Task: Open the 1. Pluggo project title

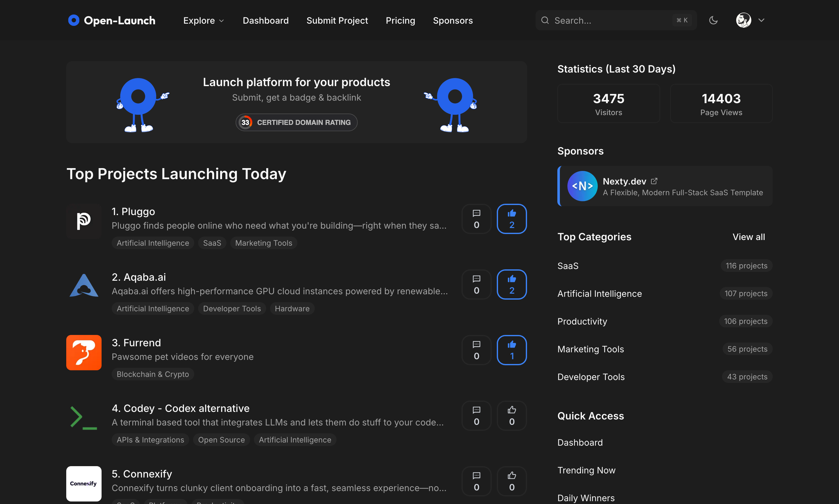Action: pos(133,212)
